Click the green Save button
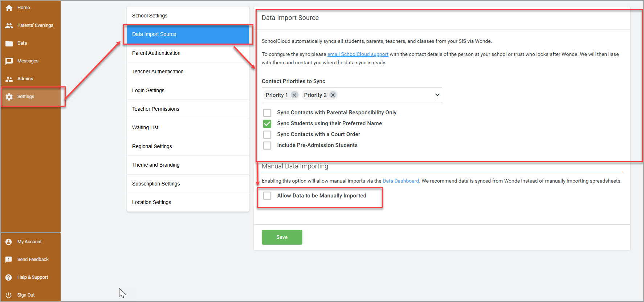This screenshot has width=644, height=302. click(282, 237)
